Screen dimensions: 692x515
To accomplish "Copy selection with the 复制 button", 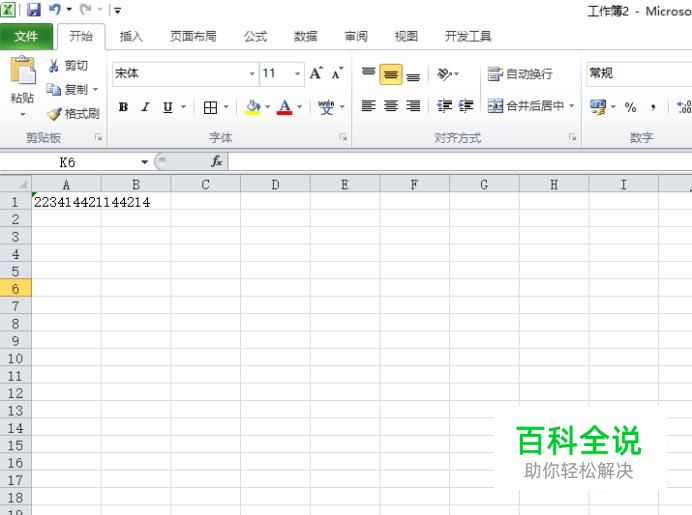I will coord(68,90).
